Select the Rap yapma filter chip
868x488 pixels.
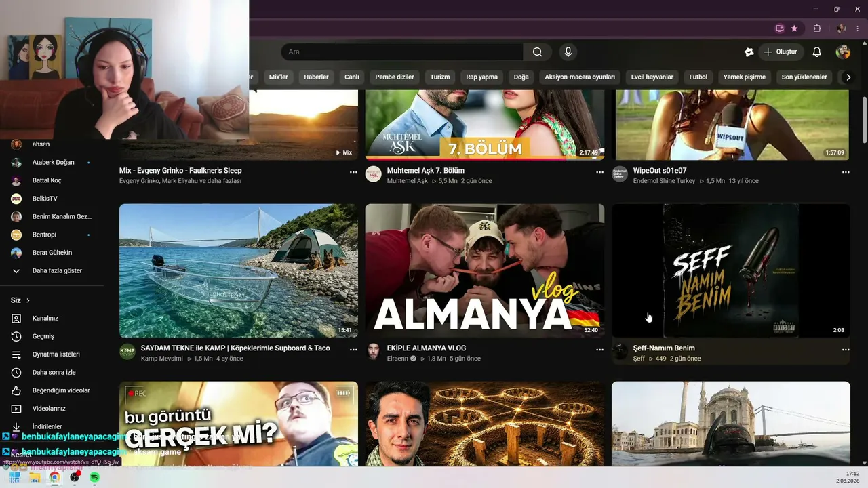(x=482, y=77)
